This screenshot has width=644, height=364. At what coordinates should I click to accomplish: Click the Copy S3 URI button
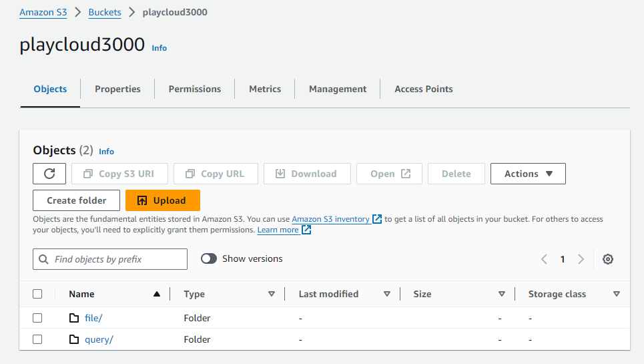tap(119, 174)
